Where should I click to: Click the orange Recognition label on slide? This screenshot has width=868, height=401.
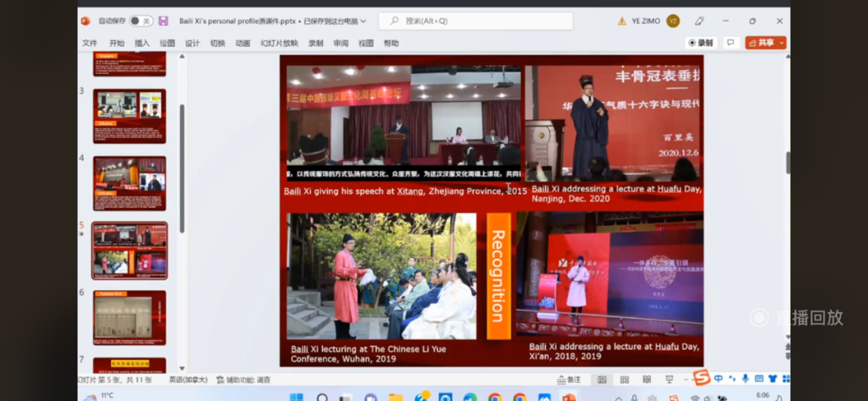point(498,276)
